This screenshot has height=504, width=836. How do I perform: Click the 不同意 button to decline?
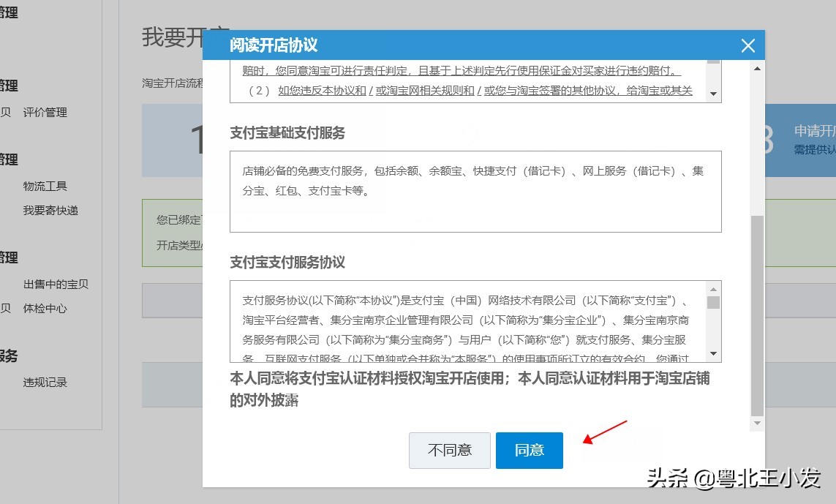[x=449, y=451]
